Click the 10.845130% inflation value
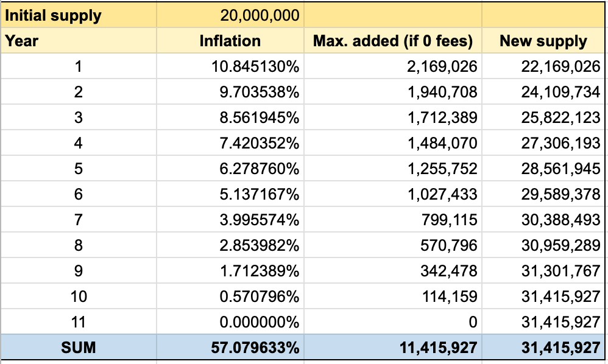 click(x=256, y=66)
